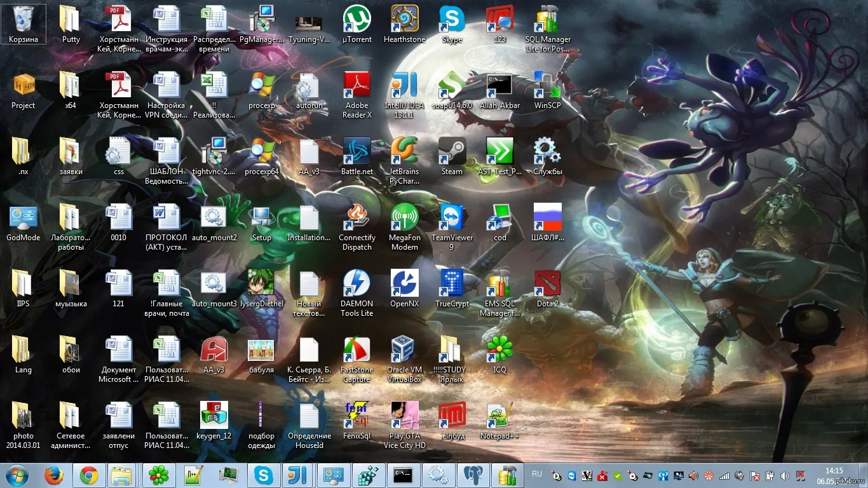
Task: Open the photo 2014.03.01 folder
Action: [x=24, y=426]
